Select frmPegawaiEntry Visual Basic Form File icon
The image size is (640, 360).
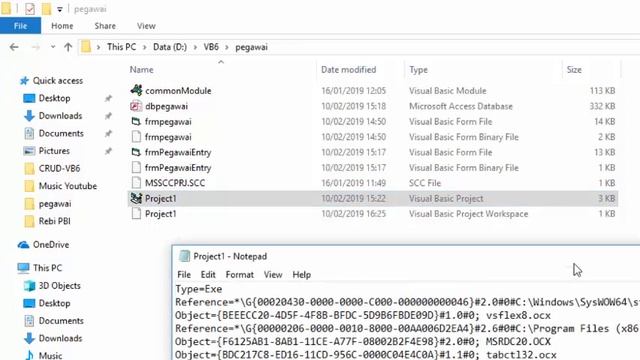coord(136,152)
